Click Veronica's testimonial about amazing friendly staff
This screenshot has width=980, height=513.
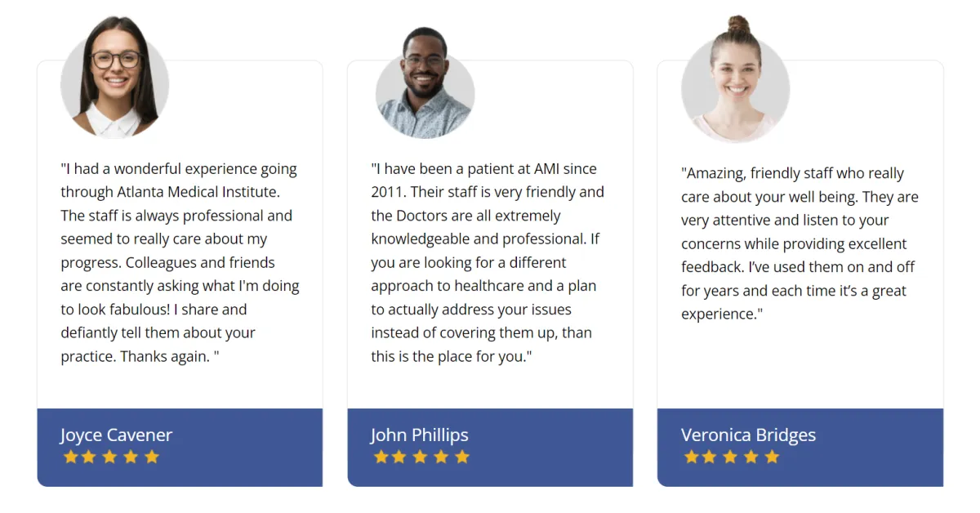[800, 243]
